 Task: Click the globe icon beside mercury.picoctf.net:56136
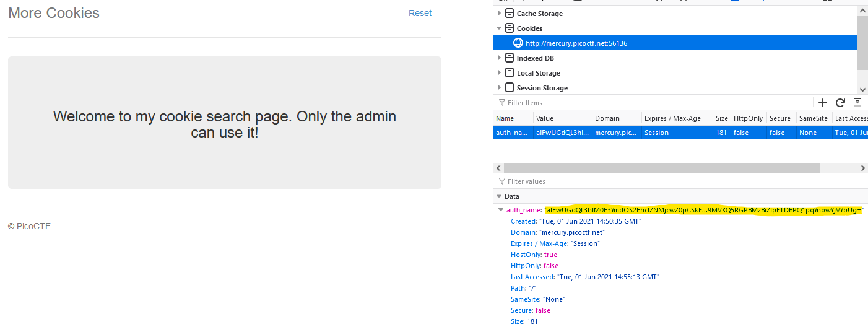tap(518, 43)
